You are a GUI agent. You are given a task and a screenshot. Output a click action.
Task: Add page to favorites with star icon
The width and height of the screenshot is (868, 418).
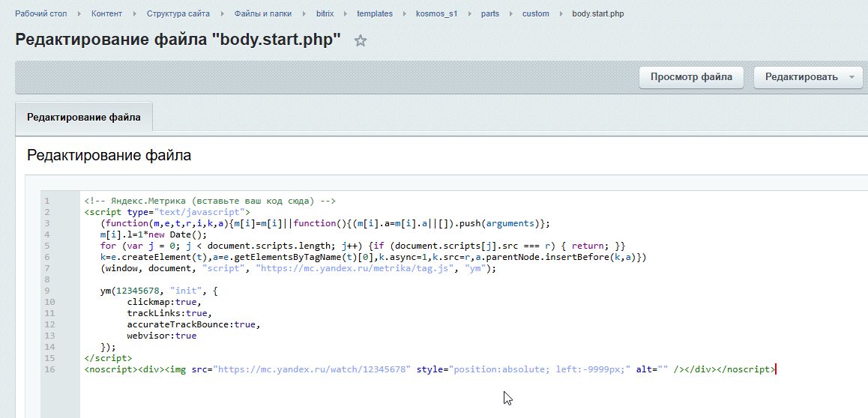click(361, 41)
